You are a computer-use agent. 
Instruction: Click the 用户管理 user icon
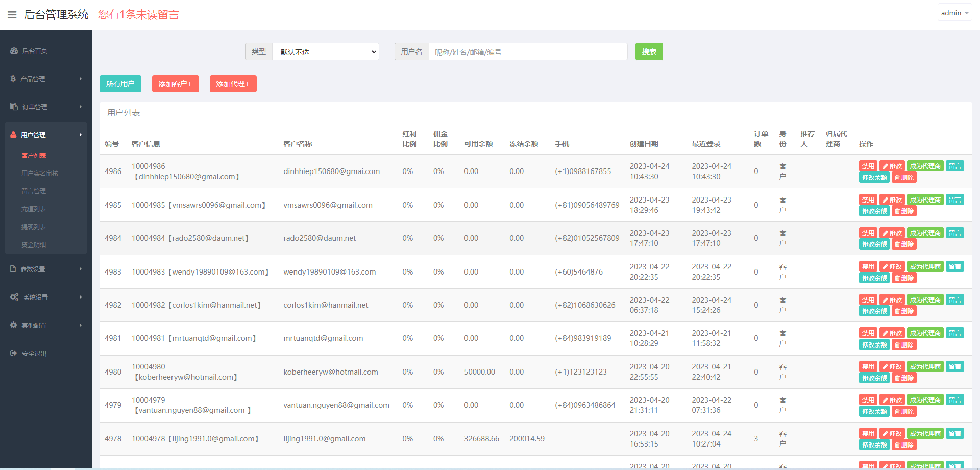click(x=13, y=135)
